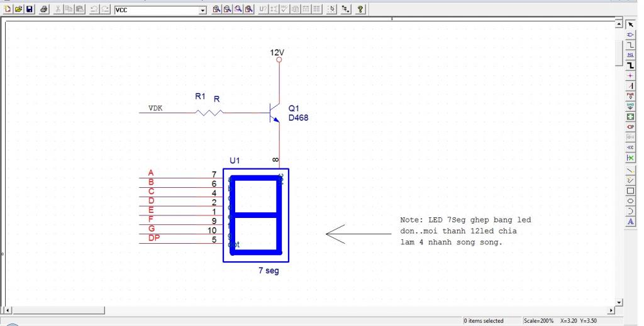Select the Zoom to area icon
The width and height of the screenshot is (644, 326).
point(238,9)
